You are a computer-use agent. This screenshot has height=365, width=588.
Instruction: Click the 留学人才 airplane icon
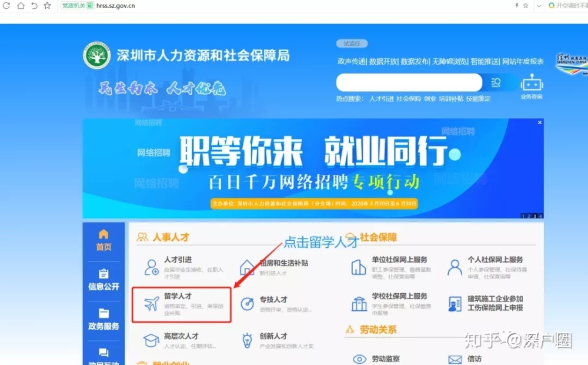click(152, 304)
